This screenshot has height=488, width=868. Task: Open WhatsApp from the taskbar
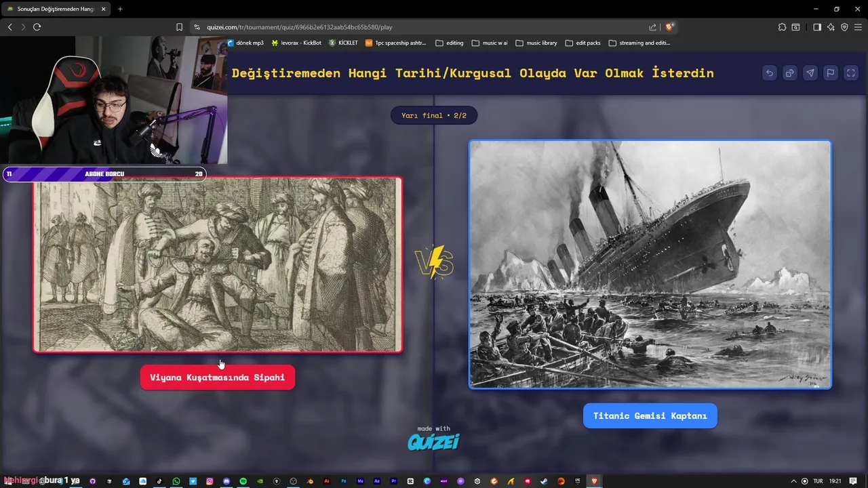pos(176,481)
